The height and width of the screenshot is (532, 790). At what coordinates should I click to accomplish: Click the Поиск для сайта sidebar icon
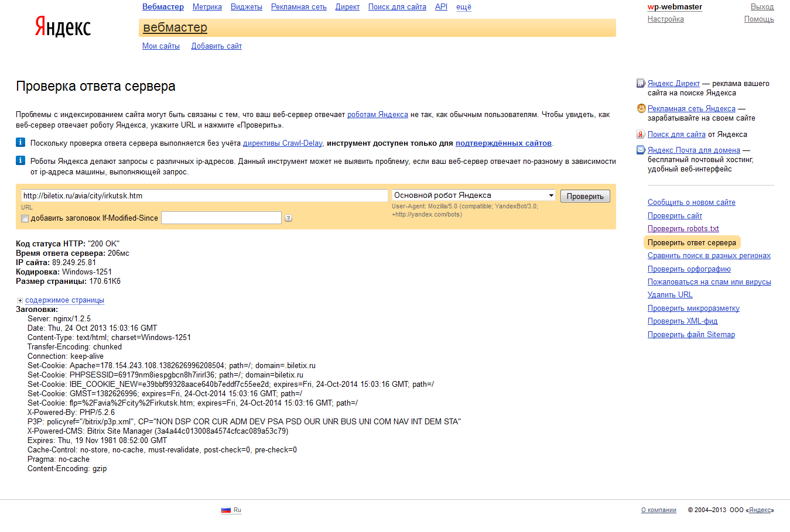pos(641,134)
